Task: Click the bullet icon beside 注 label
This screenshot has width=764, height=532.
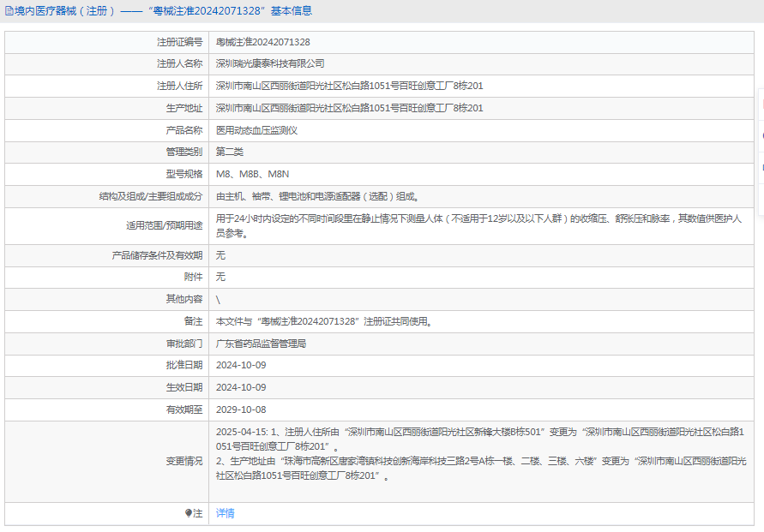Action: 189,513
